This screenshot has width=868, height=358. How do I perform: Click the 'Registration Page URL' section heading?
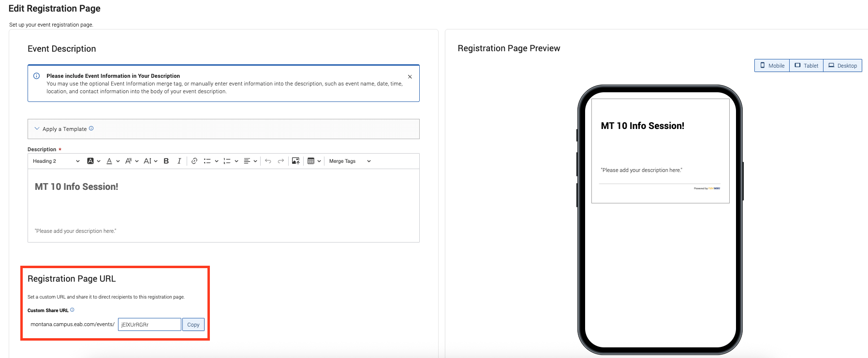point(72,279)
